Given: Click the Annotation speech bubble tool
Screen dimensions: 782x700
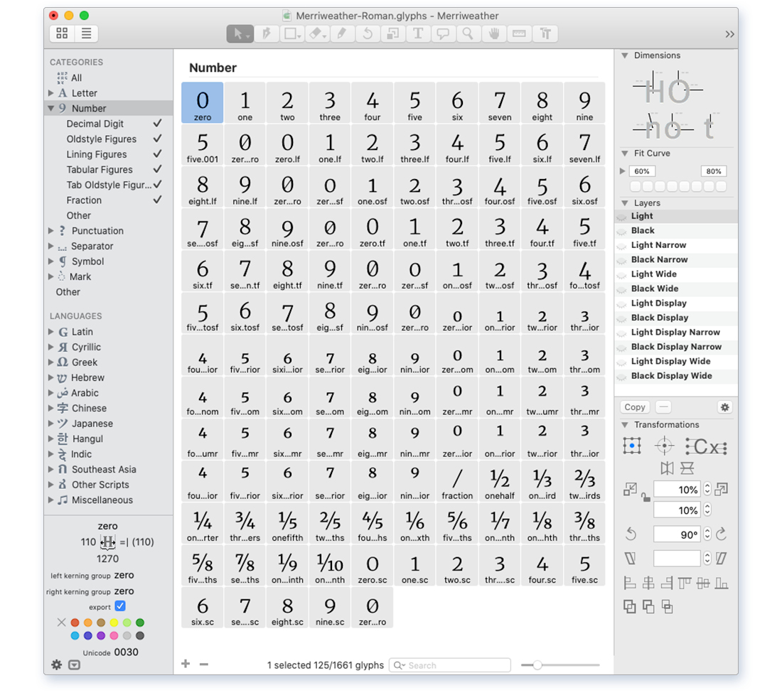Looking at the screenshot, I should 443,33.
